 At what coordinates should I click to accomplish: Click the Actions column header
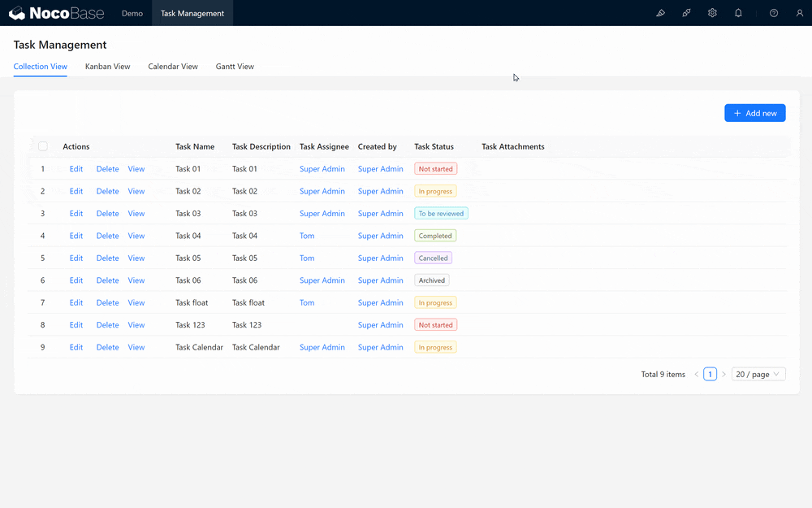coord(76,146)
